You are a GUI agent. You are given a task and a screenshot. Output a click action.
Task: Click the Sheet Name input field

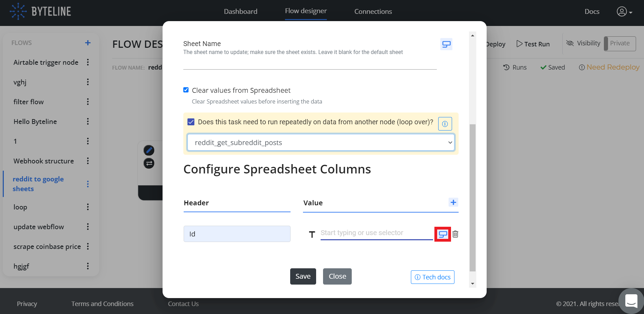[310, 64]
